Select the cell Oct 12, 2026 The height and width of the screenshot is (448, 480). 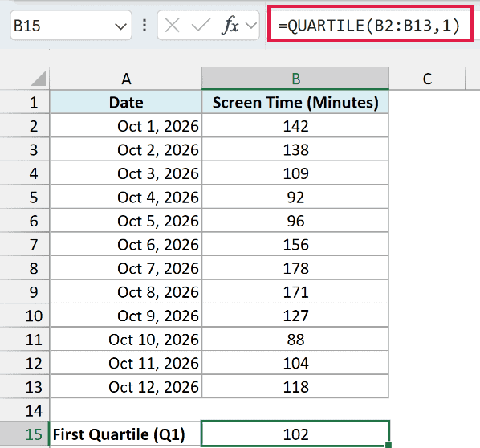(x=126, y=387)
